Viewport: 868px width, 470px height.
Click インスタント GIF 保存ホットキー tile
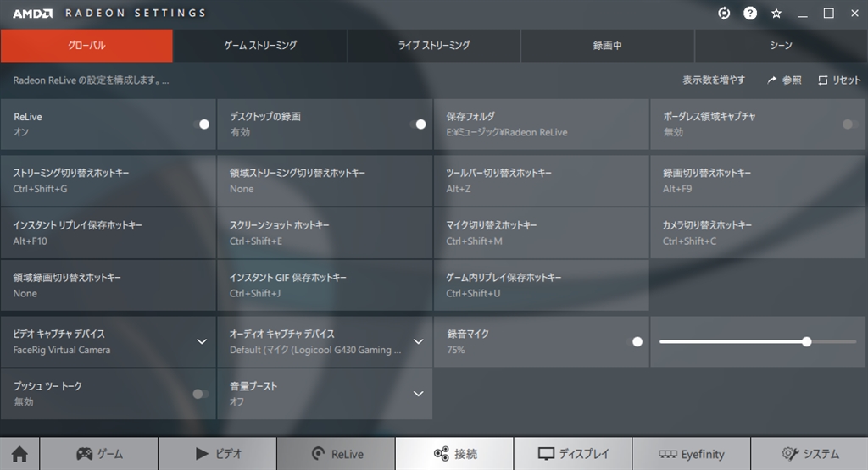[x=325, y=285]
